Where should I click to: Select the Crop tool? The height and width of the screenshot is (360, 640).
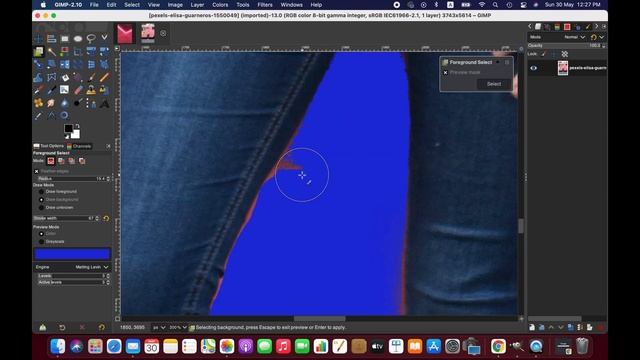click(78, 52)
